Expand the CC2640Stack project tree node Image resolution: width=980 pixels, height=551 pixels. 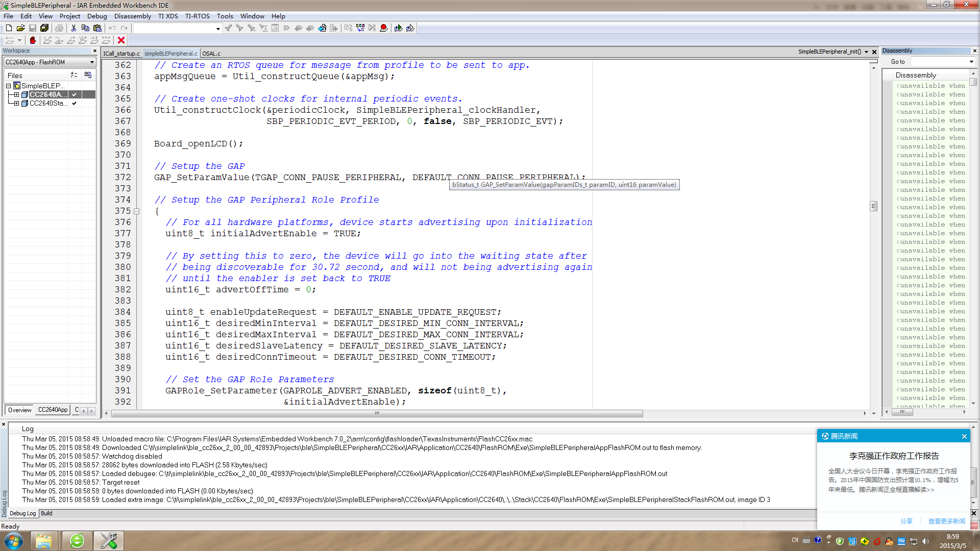pyautogui.click(x=16, y=103)
